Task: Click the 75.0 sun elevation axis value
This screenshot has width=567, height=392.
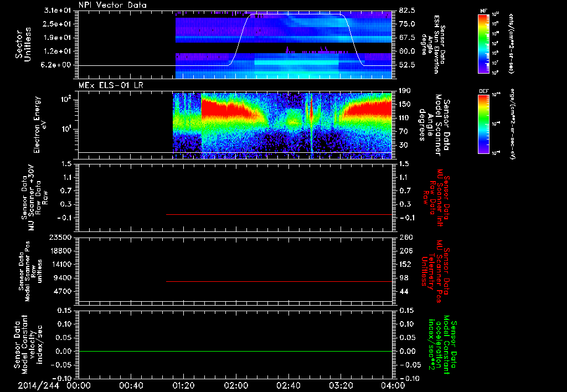Action: [x=407, y=24]
